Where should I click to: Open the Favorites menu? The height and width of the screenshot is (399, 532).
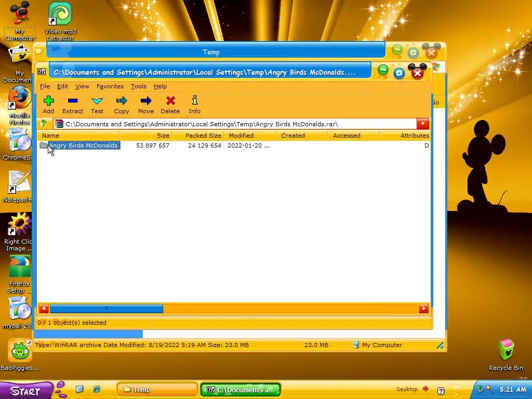point(110,86)
